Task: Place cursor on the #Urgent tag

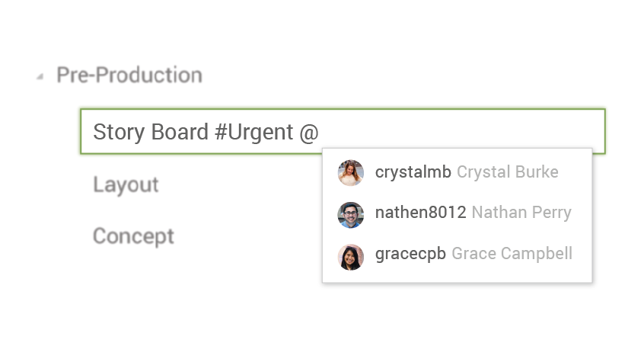Action: (253, 132)
